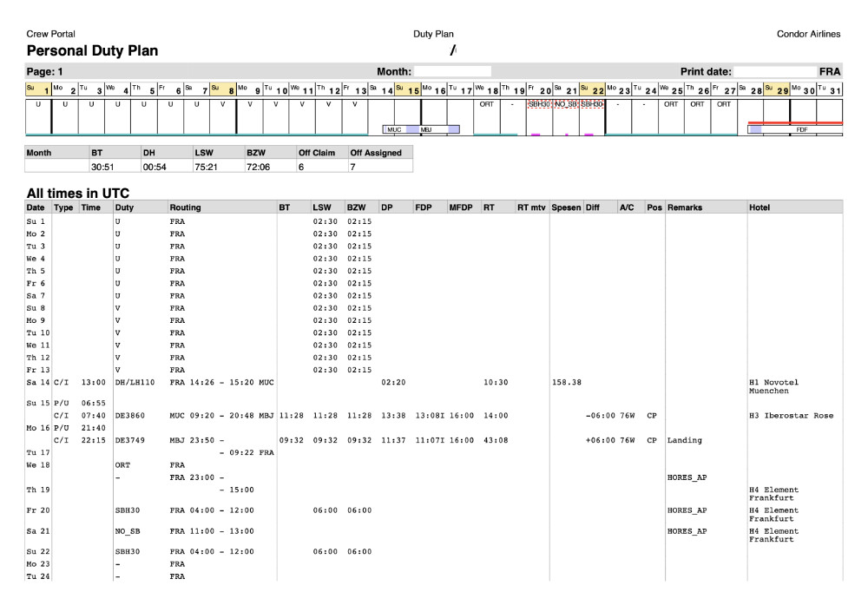This screenshot has height=612, width=868.
Task: Select the FDF bar on the timeline
Action: click(803, 129)
